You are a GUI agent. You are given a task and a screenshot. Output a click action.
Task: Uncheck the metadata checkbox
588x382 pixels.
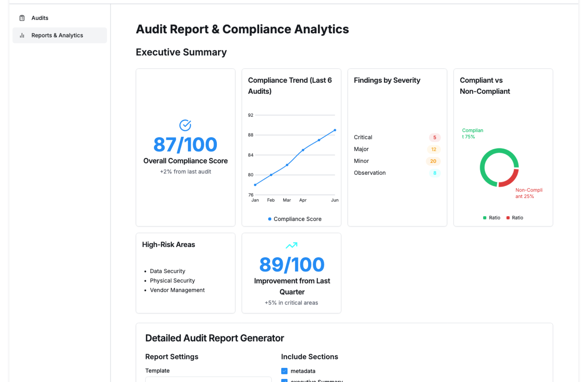[284, 371]
